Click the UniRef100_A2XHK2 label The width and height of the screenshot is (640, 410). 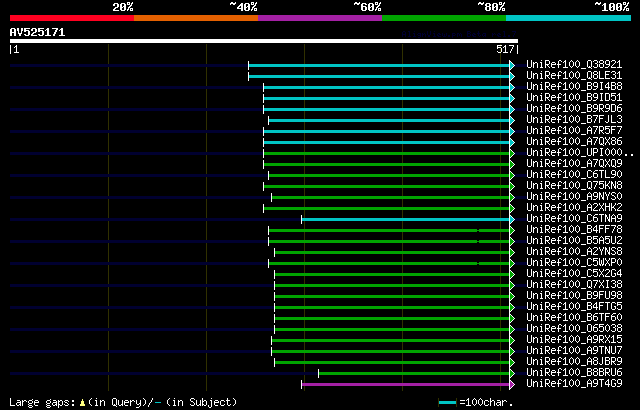(574, 208)
